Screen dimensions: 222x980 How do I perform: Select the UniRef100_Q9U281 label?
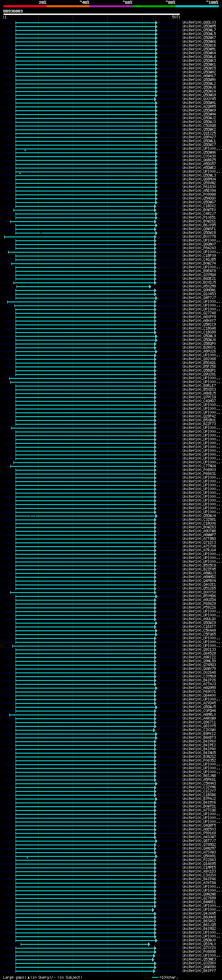click(x=199, y=374)
